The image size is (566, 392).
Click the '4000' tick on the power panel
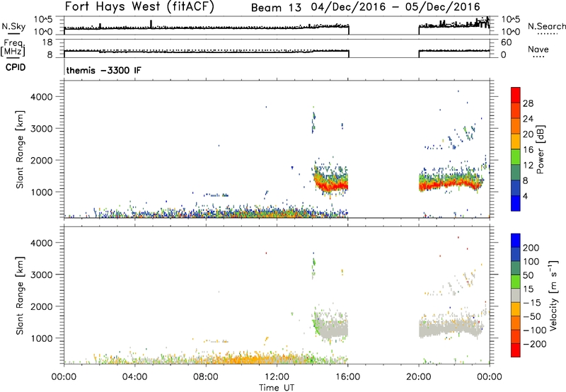coord(42,97)
